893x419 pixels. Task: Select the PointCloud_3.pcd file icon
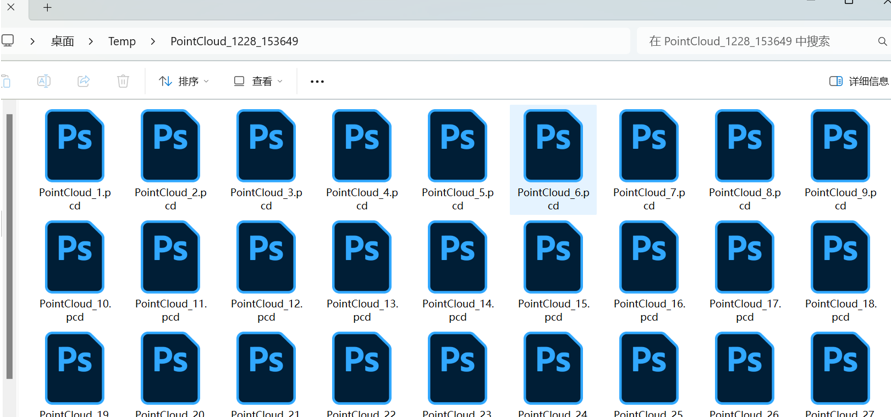pos(266,146)
